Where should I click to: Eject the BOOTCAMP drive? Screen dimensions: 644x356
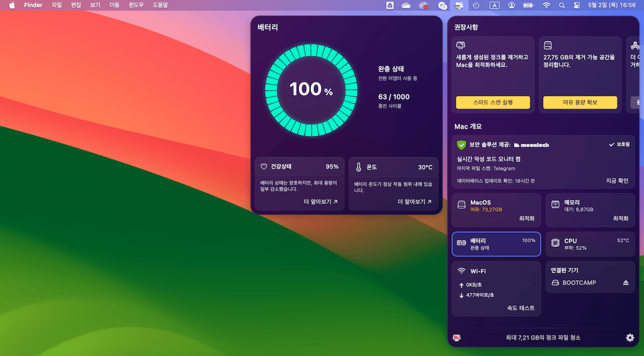625,283
